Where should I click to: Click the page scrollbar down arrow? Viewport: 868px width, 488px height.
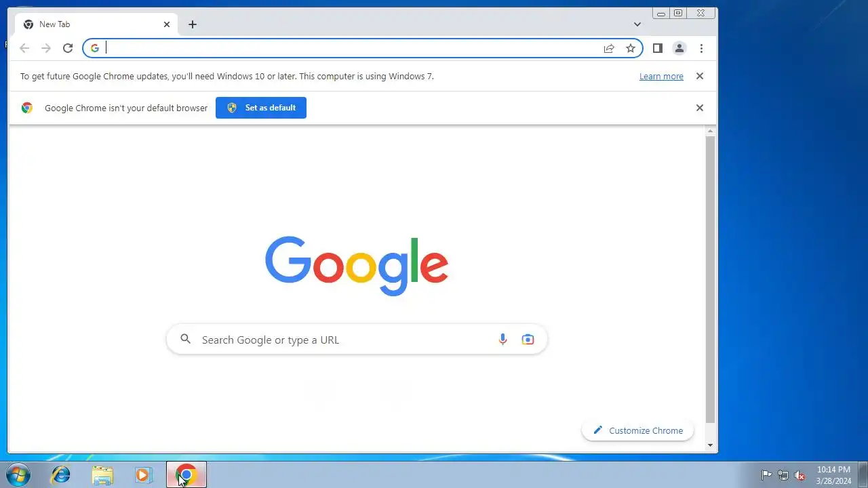(711, 445)
